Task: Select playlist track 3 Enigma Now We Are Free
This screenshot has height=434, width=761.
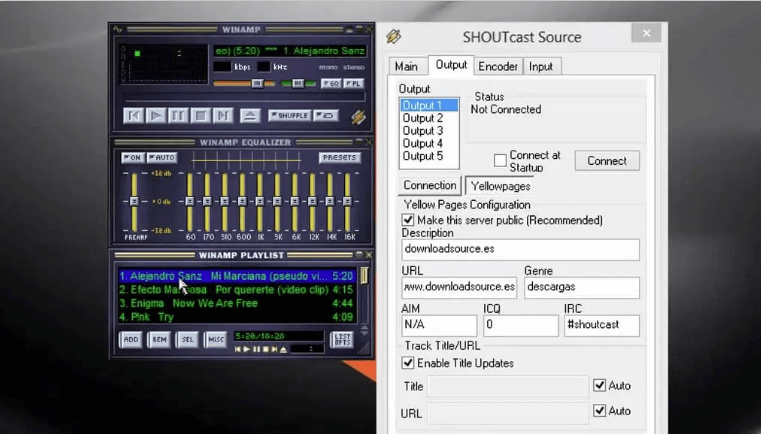Action: pos(236,303)
